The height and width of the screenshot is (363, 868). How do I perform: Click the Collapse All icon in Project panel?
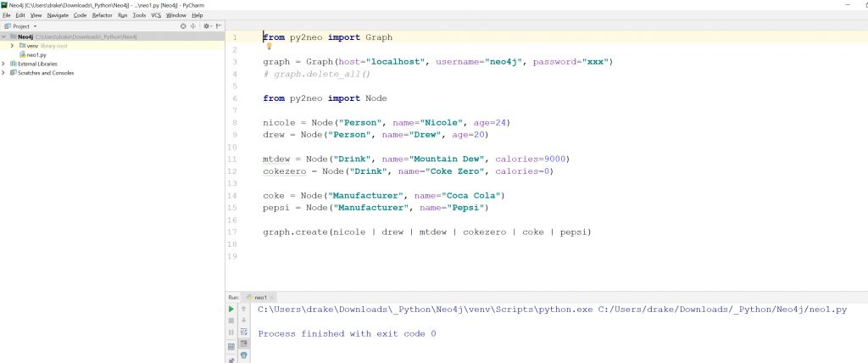[x=194, y=26]
